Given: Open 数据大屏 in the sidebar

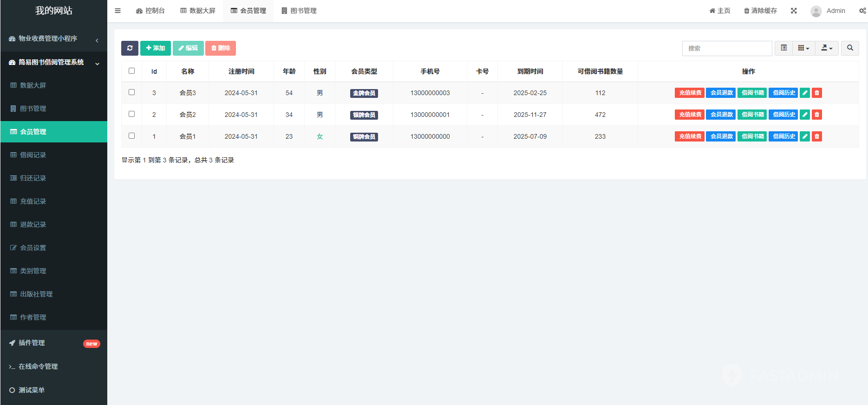Looking at the screenshot, I should [54, 85].
